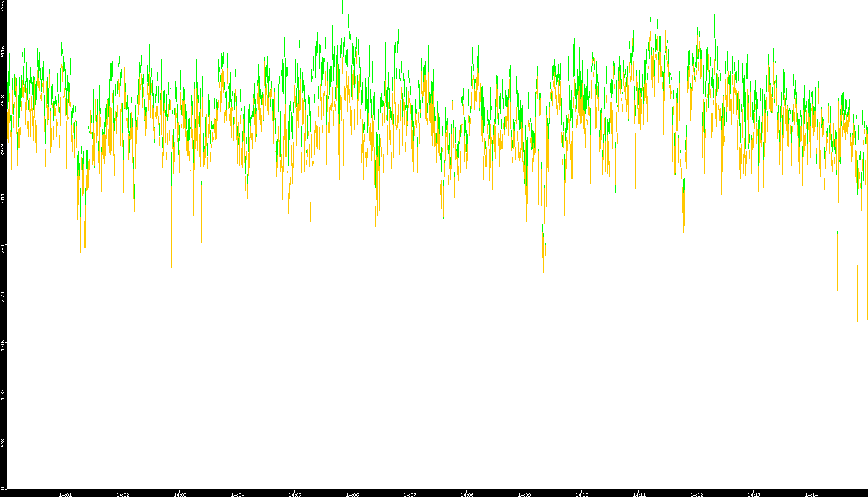Click the 14:08 time axis label
Viewport: 868px width, 497px height.
click(x=467, y=495)
